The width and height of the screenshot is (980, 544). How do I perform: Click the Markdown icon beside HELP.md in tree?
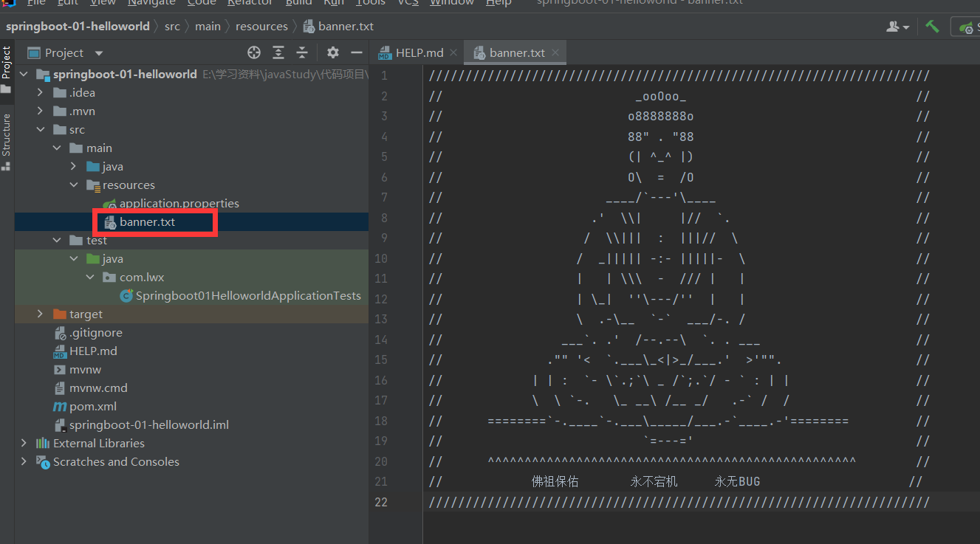[60, 351]
